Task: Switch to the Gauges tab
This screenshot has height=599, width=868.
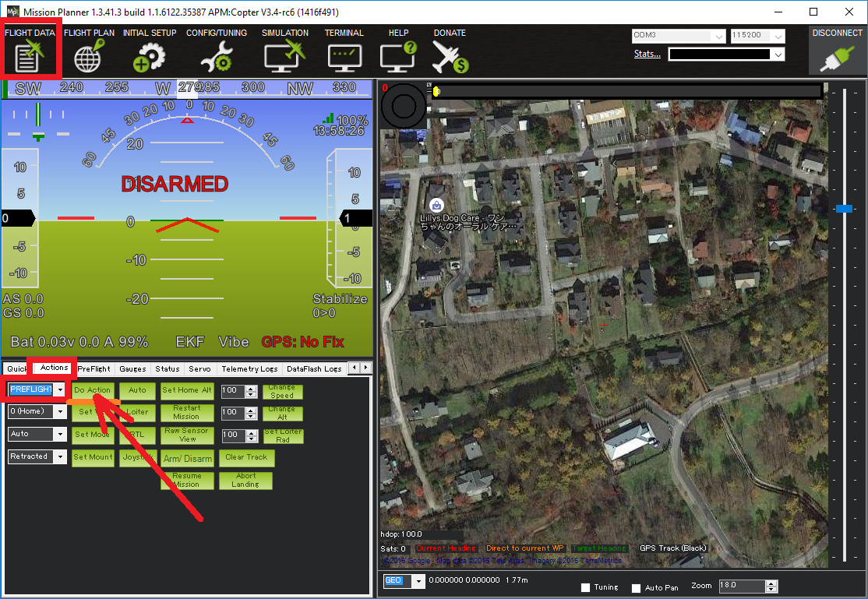Action: (132, 368)
